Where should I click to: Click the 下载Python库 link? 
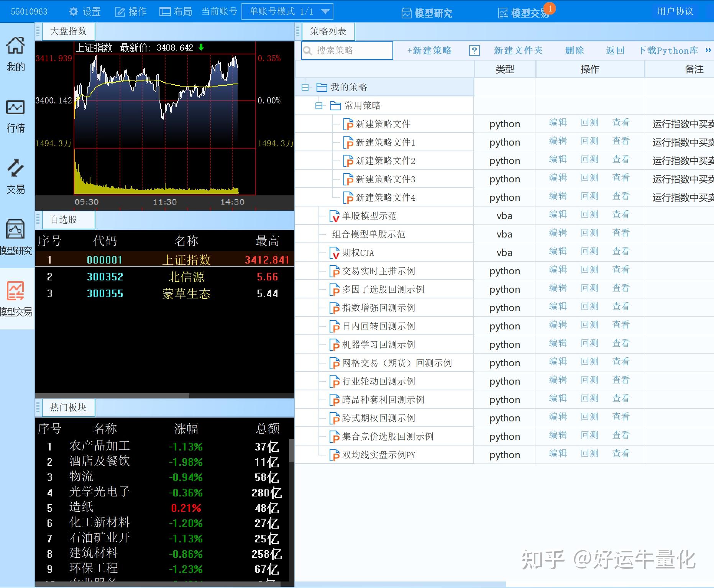tap(668, 50)
